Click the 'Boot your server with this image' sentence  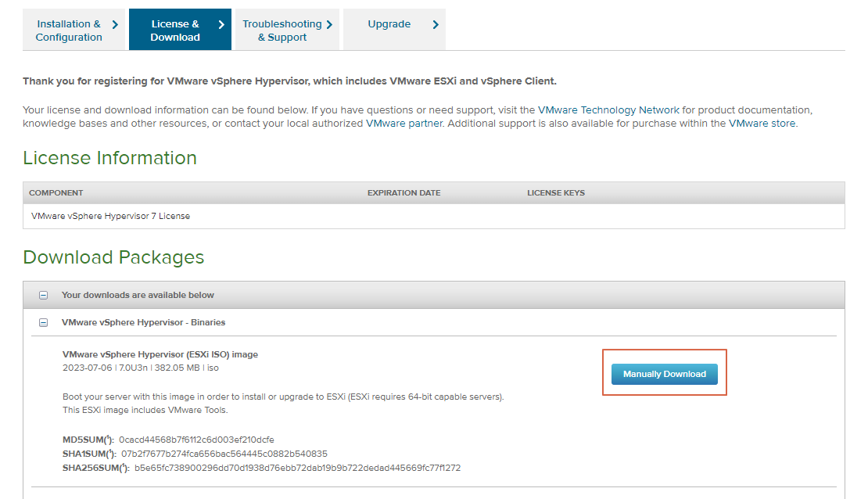(x=283, y=397)
